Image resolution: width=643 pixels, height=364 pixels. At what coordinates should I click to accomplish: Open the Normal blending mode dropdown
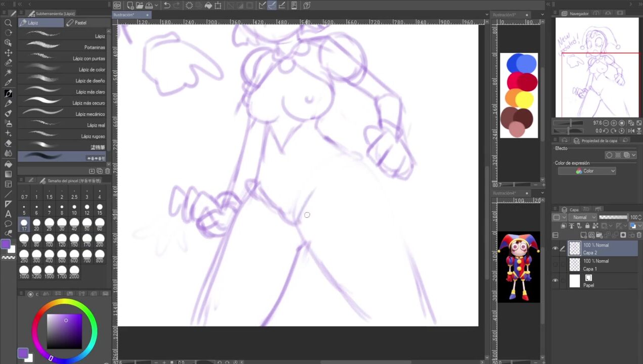(584, 217)
